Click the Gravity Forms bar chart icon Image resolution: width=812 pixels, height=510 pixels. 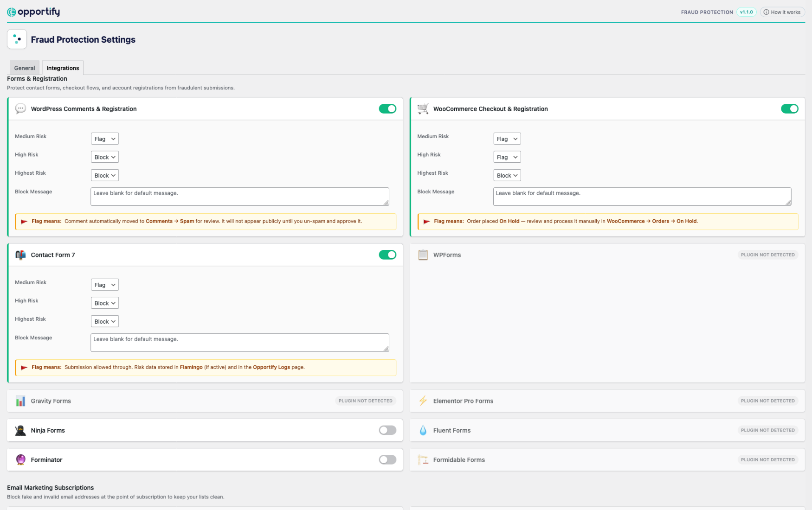point(20,401)
